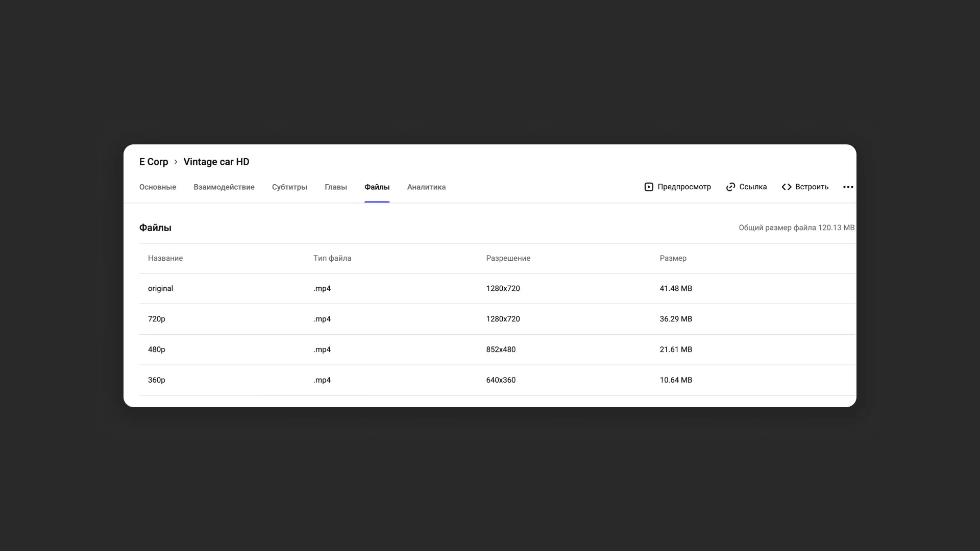980x551 pixels.
Task: Click the Vintage car HD title
Action: (x=216, y=162)
